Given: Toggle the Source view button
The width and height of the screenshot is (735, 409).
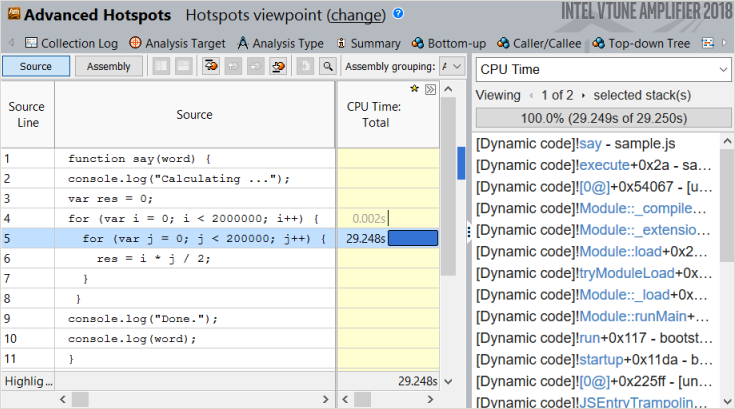Looking at the screenshot, I should point(36,67).
